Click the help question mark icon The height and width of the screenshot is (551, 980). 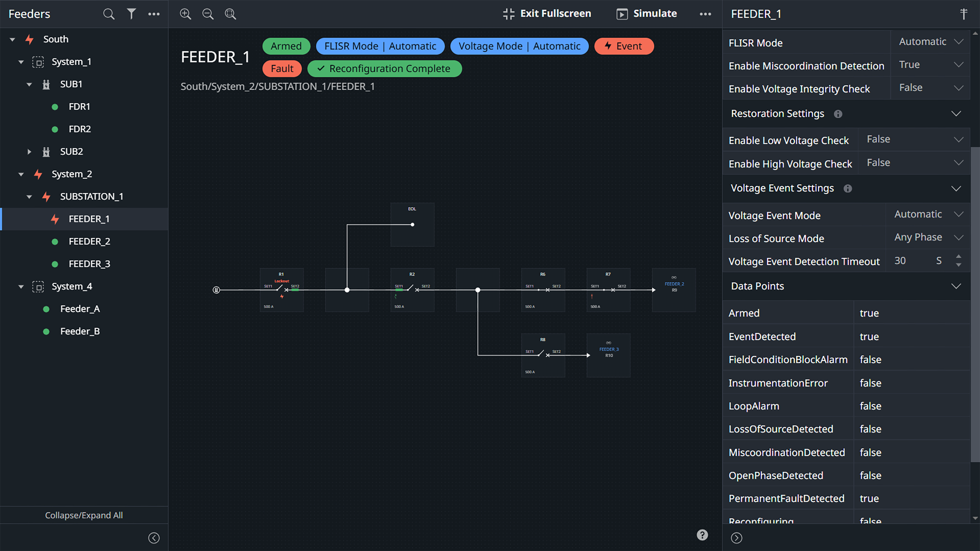click(x=702, y=535)
